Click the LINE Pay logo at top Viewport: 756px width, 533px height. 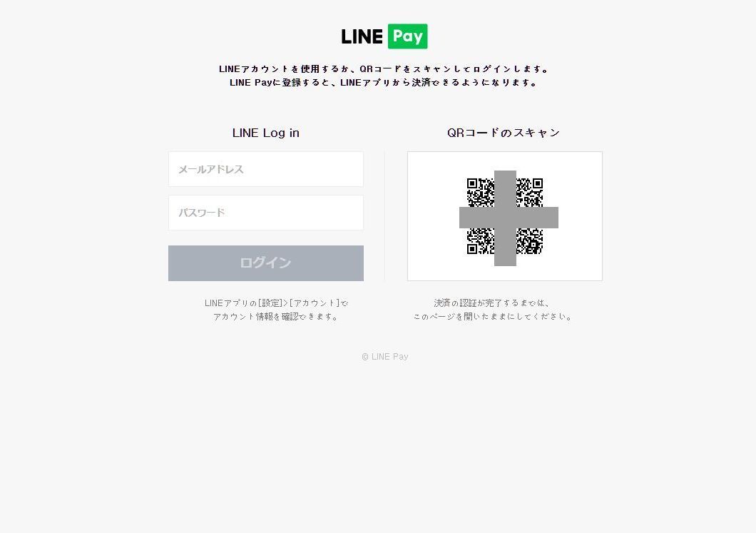click(384, 36)
